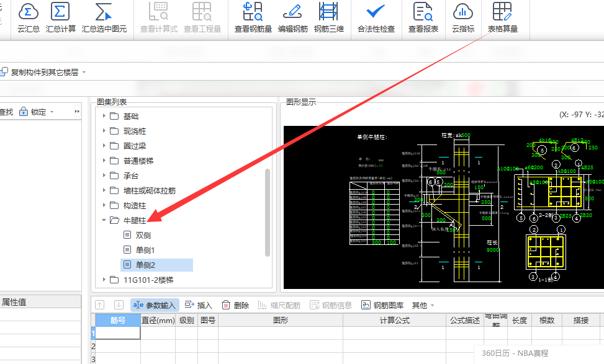Click the move row down arrow
Viewport: 604px width, 364px height.
coord(119,305)
